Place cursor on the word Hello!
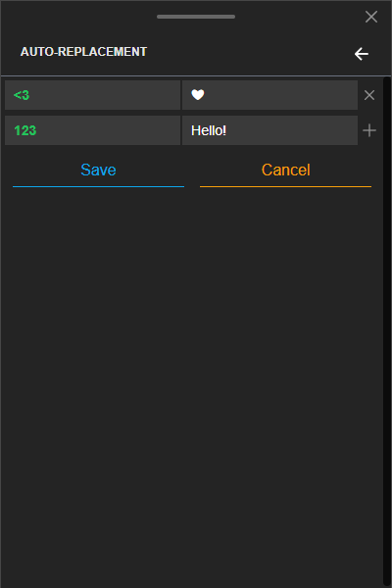392x588 pixels. pyautogui.click(x=209, y=130)
